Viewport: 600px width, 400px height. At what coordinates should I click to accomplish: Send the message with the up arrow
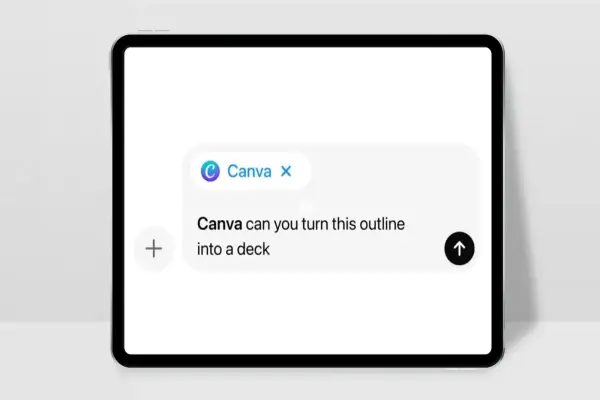pyautogui.click(x=459, y=250)
